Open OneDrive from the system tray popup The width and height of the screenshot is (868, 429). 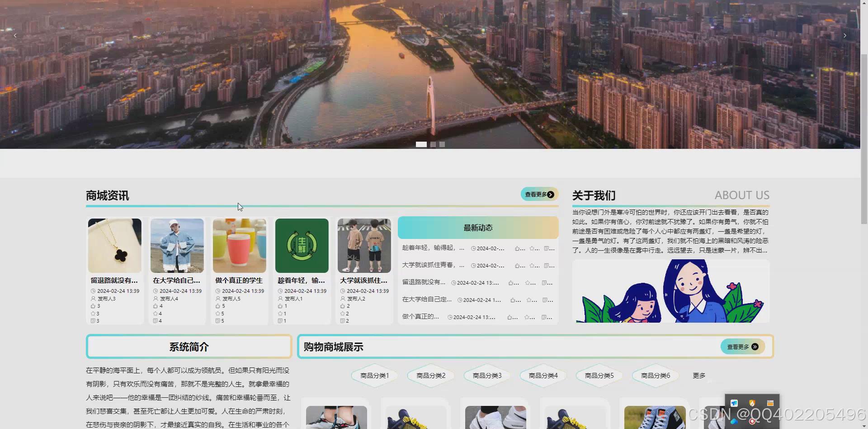[x=734, y=422]
